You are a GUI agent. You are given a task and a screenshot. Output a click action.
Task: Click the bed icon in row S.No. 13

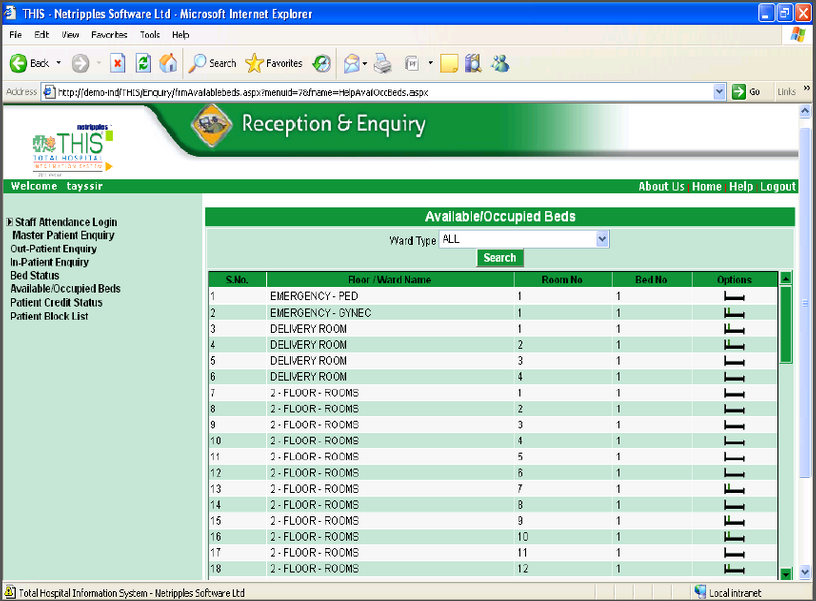pos(734,489)
